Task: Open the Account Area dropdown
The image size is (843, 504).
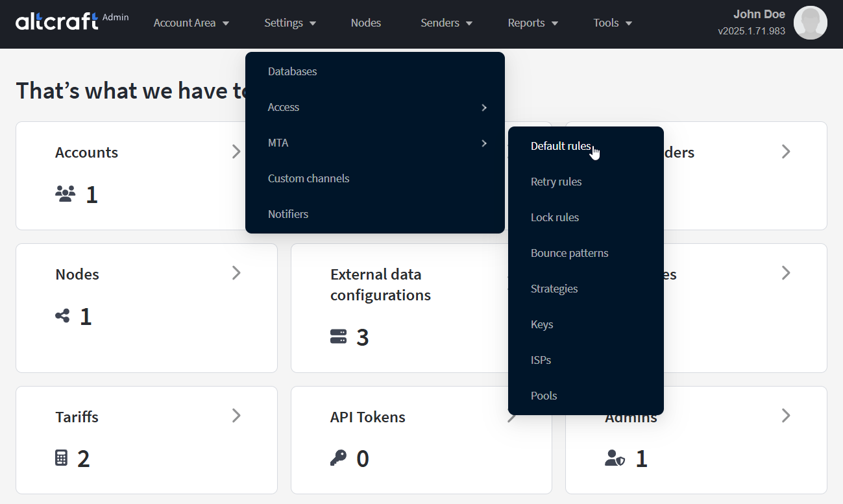Action: click(x=191, y=23)
